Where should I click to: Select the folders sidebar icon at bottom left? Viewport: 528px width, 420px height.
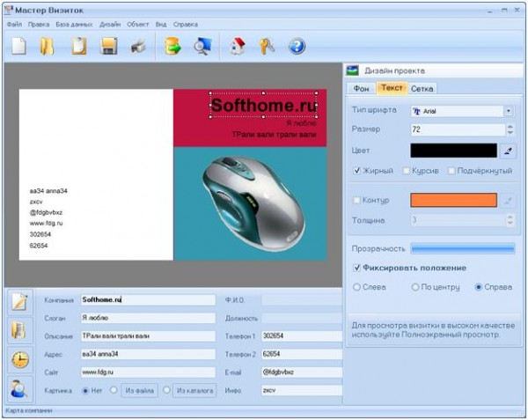pos(20,331)
